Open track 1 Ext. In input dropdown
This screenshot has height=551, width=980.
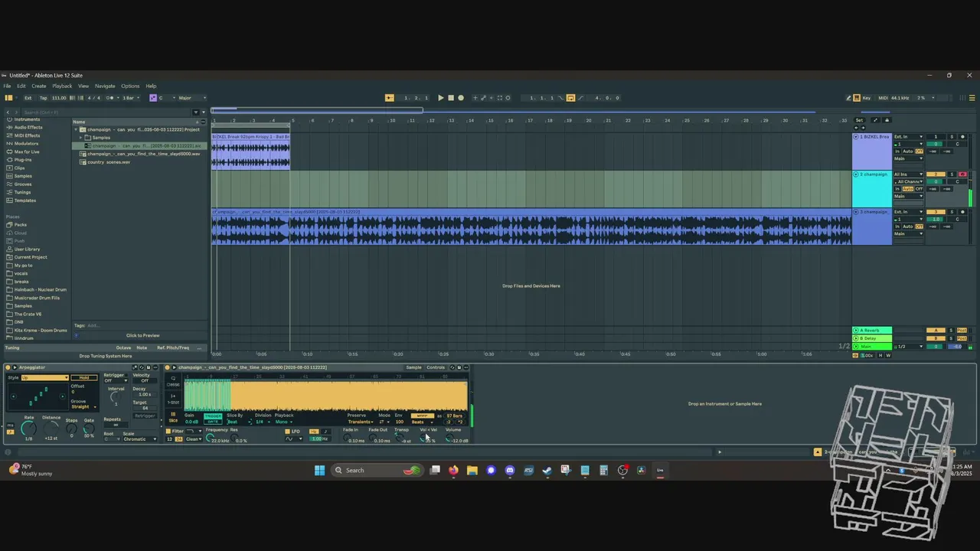(x=909, y=137)
